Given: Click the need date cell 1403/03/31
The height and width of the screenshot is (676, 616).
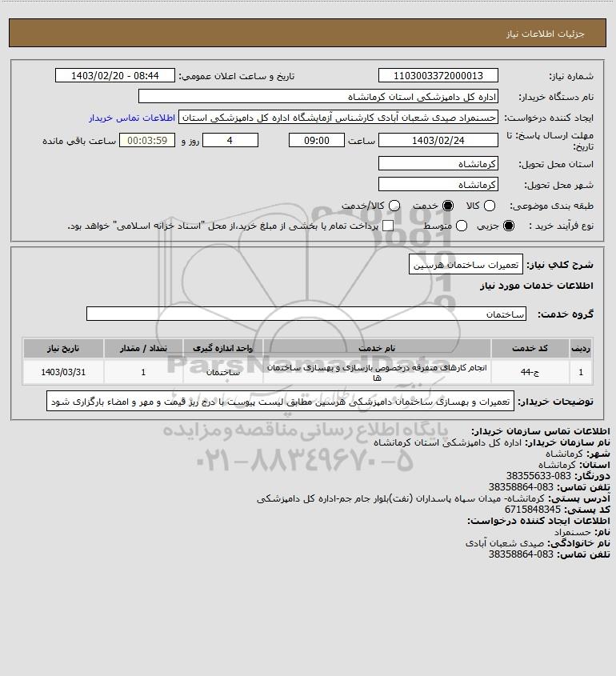Looking at the screenshot, I should (63, 372).
